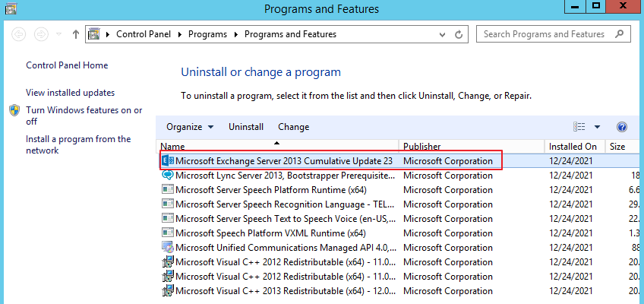Click the Exchange Server program icon
This screenshot has height=304, width=644.
[168, 161]
